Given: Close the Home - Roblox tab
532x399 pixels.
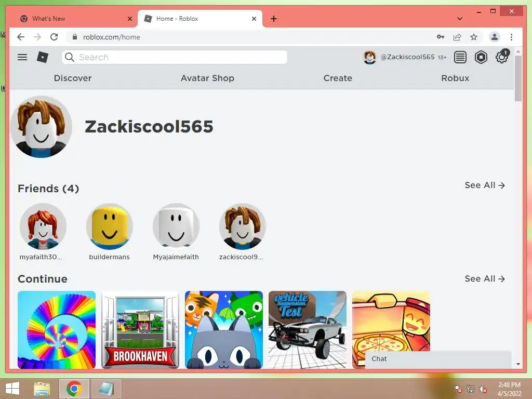Looking at the screenshot, I should (x=254, y=19).
